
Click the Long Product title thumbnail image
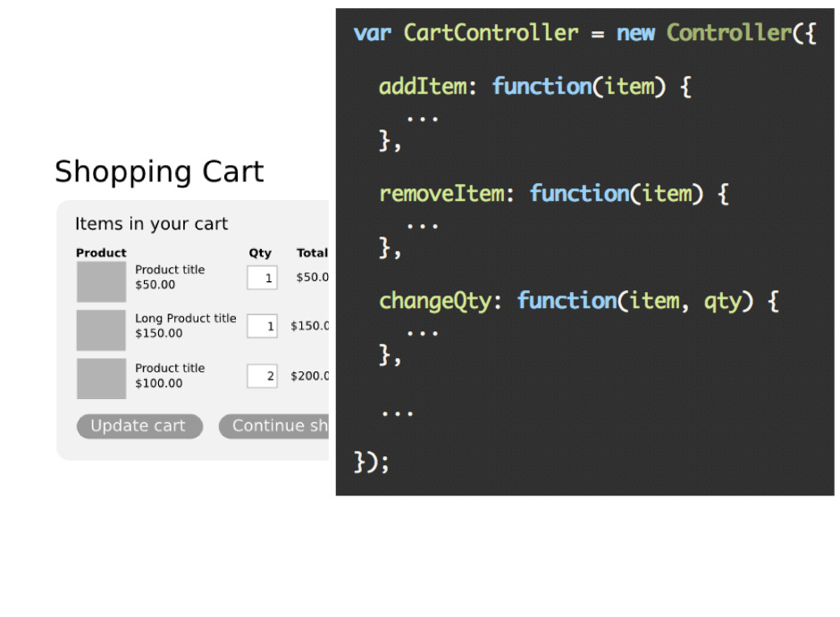(x=101, y=329)
